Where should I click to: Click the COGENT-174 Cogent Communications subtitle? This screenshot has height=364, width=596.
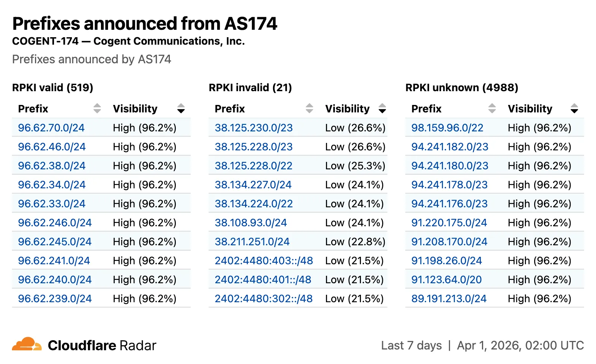click(x=129, y=41)
